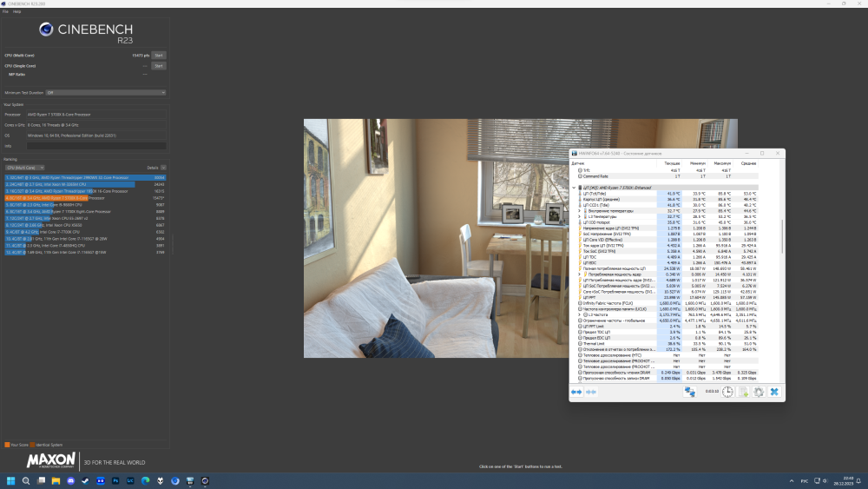Screen dimensions: 868x489
Task: Open the Help menu in Cinebench
Action: (x=17, y=12)
